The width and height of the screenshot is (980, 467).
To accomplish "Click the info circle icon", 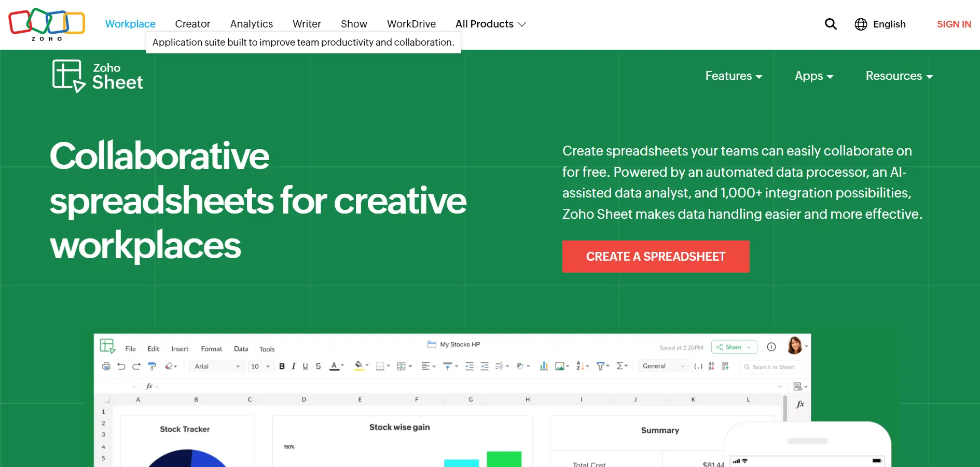I will [x=771, y=347].
